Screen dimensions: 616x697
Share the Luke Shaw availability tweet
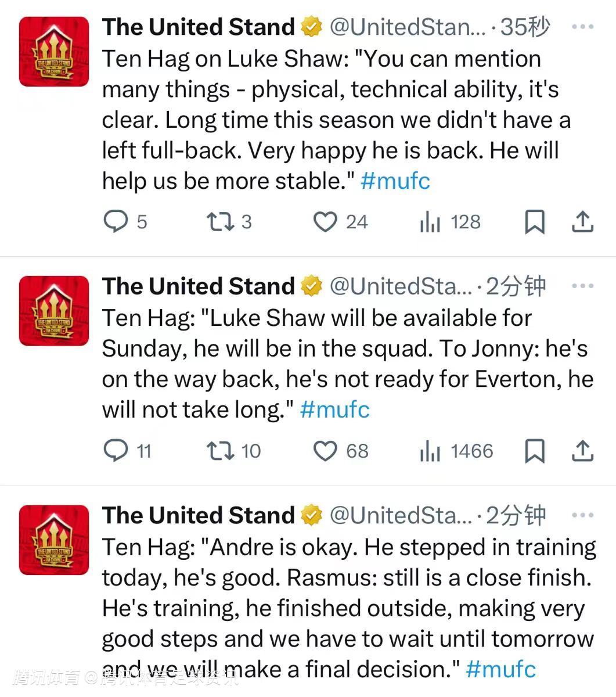582,451
